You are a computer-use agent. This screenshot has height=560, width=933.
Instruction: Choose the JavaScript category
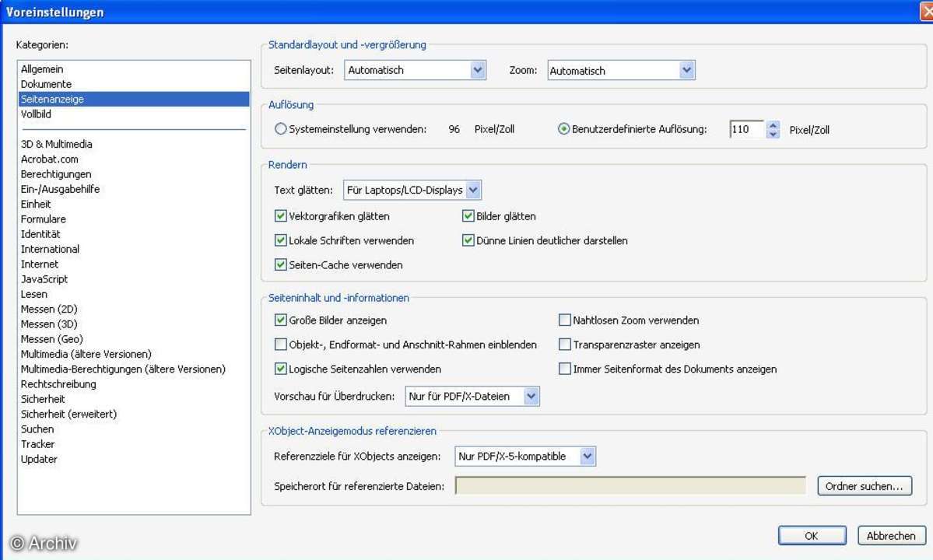[44, 279]
